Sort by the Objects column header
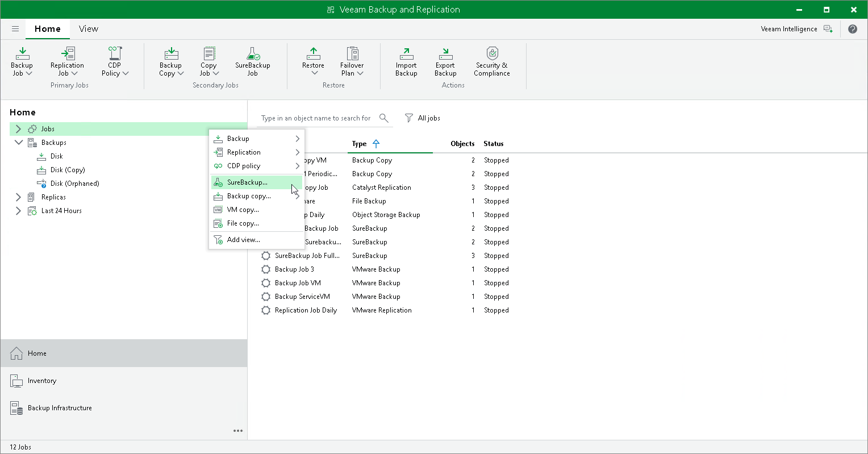The width and height of the screenshot is (868, 454). point(462,144)
